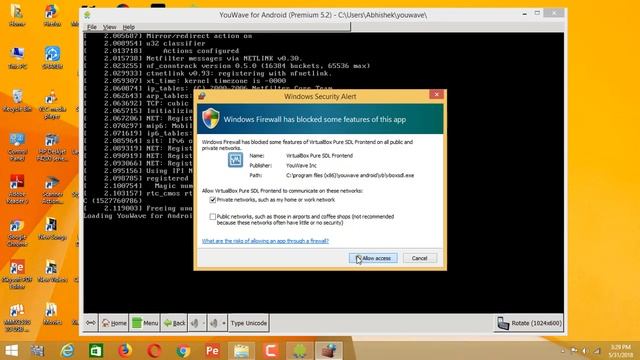Select the Google Chrome desktop shortcut
This screenshot has height=360, width=640.
tap(17, 233)
